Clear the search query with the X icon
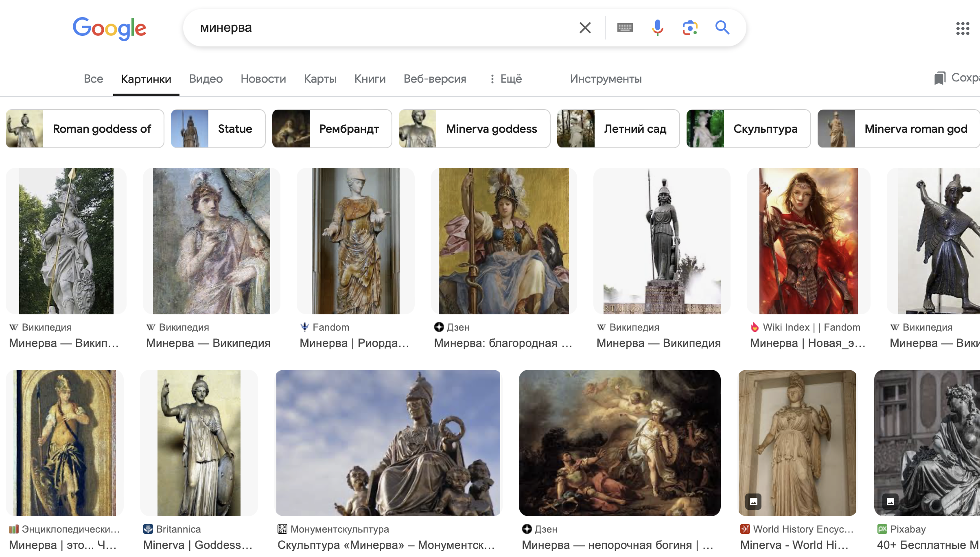 [x=585, y=28]
